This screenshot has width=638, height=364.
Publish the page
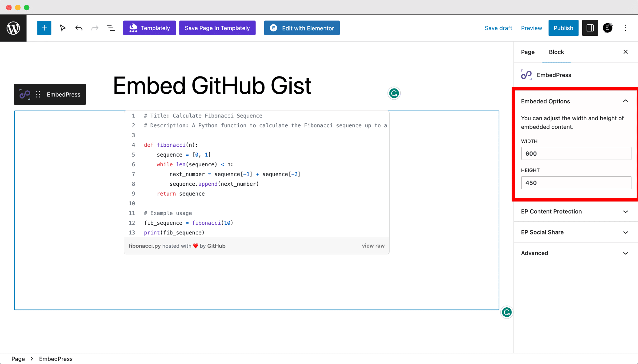563,28
